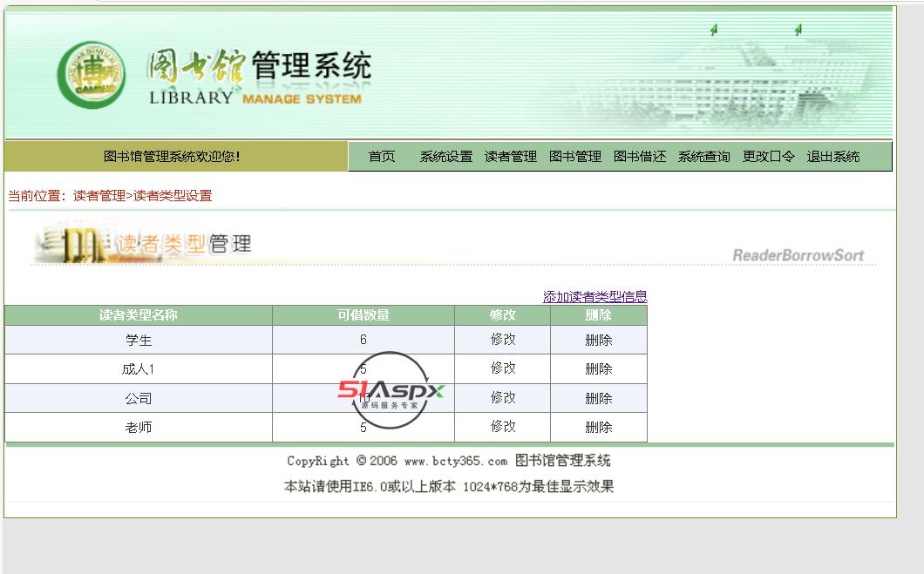Click 删除 in the 老师 row
The image size is (924, 574).
(x=598, y=428)
